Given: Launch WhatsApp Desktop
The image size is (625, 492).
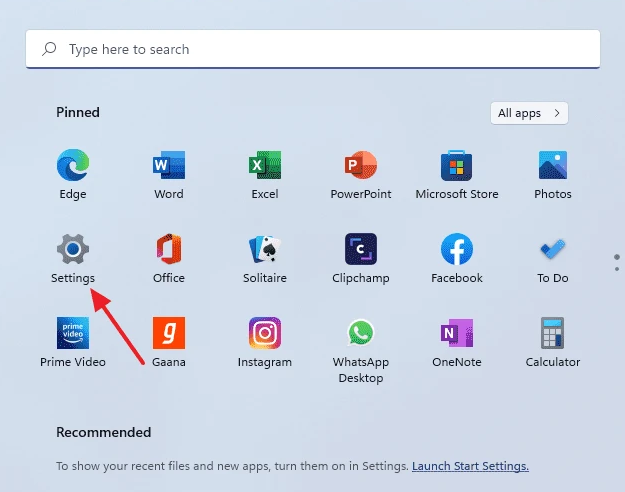Looking at the screenshot, I should coord(360,333).
